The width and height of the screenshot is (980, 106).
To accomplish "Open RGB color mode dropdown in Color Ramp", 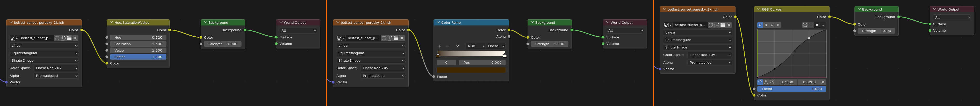I will click(x=475, y=46).
